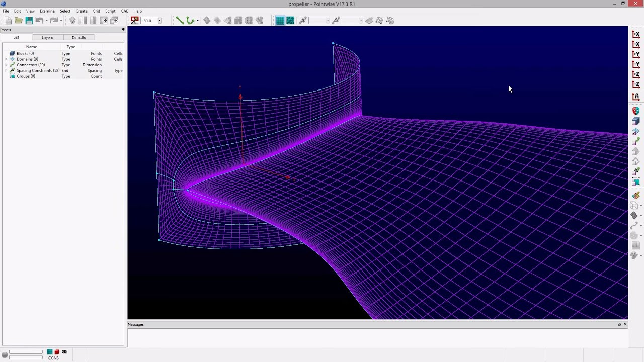The height and width of the screenshot is (362, 644).
Task: Open the Examine menu
Action: [x=47, y=11]
